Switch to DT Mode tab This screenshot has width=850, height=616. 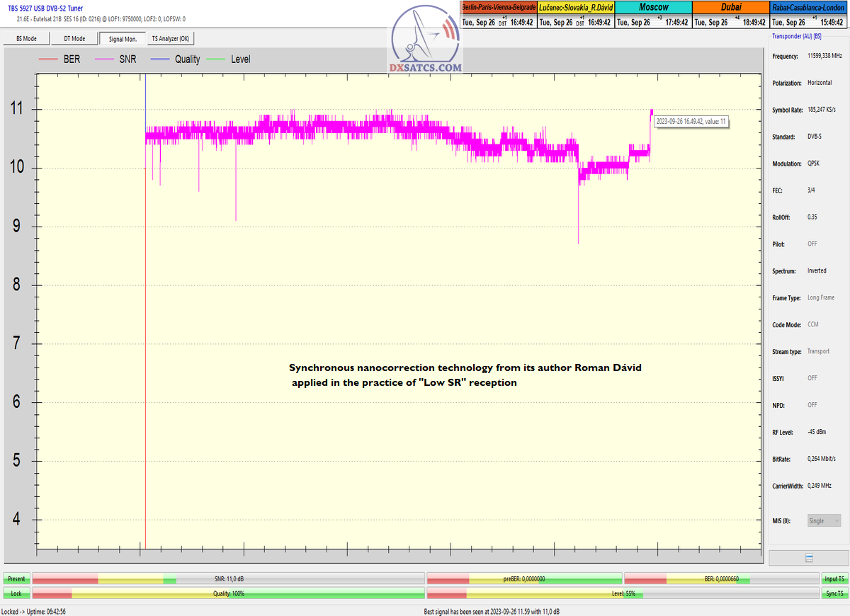[x=74, y=39]
